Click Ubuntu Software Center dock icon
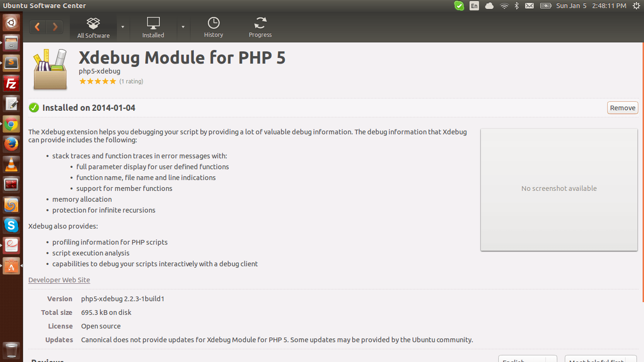This screenshot has height=362, width=644. [x=11, y=266]
